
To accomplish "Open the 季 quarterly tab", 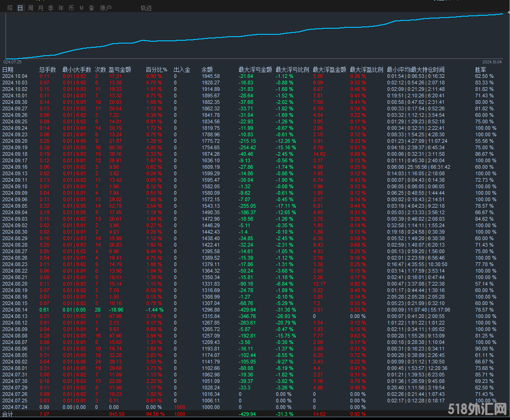I will (51, 8).
